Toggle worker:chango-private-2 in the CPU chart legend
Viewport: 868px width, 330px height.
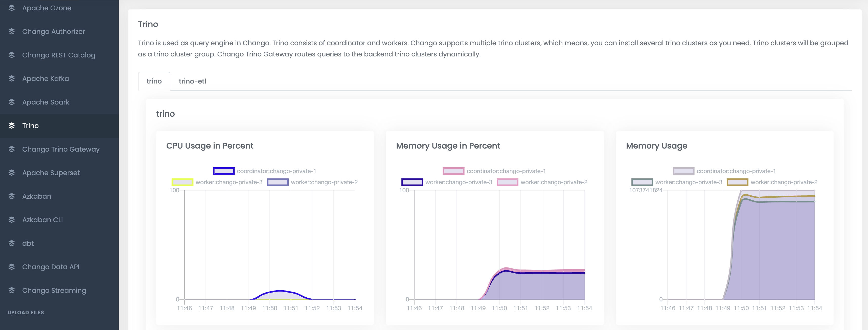[x=312, y=182]
